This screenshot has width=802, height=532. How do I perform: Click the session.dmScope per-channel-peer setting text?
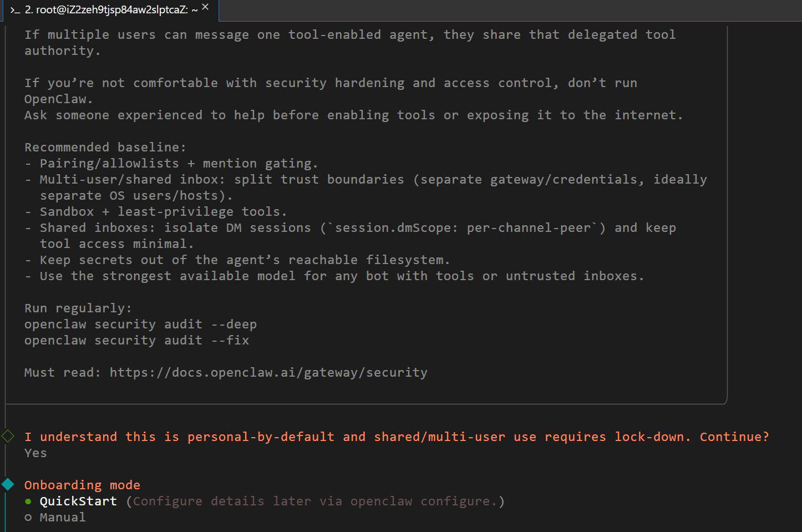point(463,228)
